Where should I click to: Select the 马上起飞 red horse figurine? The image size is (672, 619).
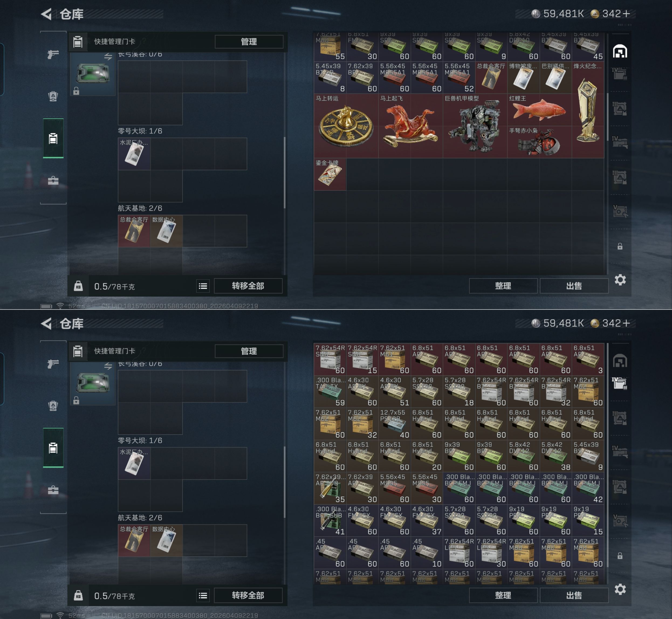pyautogui.click(x=411, y=126)
